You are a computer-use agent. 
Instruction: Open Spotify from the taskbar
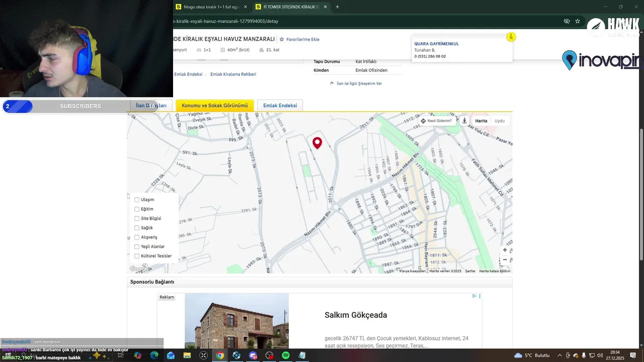(285, 355)
